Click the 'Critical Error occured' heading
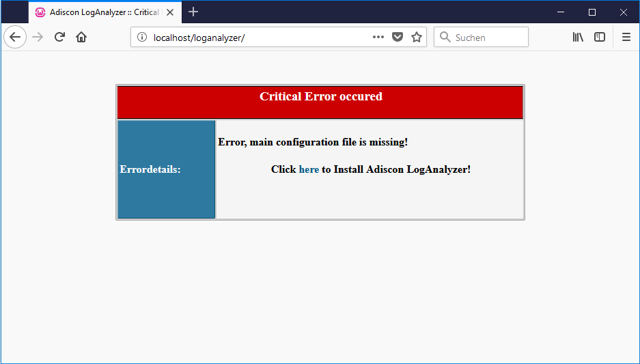 point(321,96)
